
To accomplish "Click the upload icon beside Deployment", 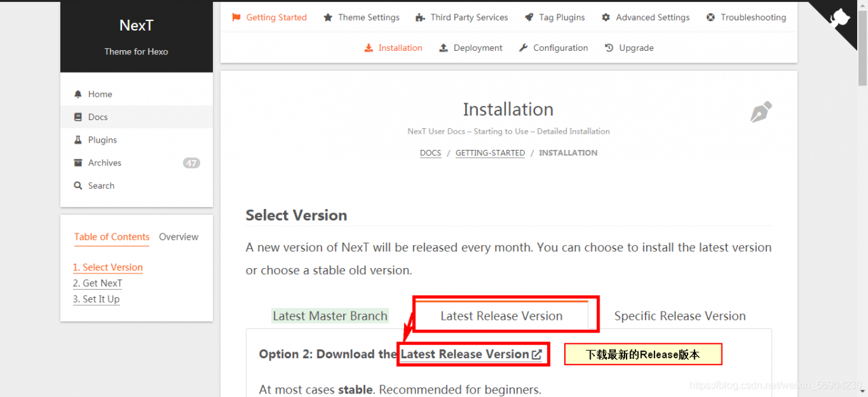I will click(443, 48).
